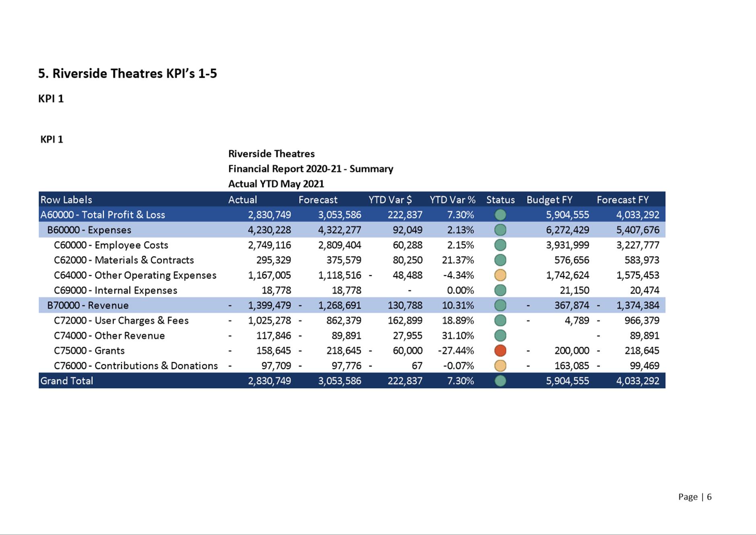Click the Expenses actual value 4,230,228
Viewport: 756px width, 535px height.
269,230
